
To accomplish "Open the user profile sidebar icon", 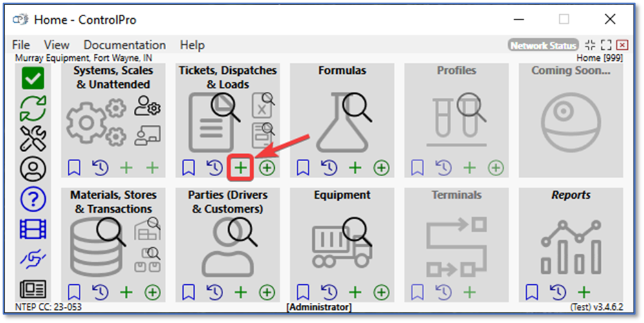I will pyautogui.click(x=32, y=169).
